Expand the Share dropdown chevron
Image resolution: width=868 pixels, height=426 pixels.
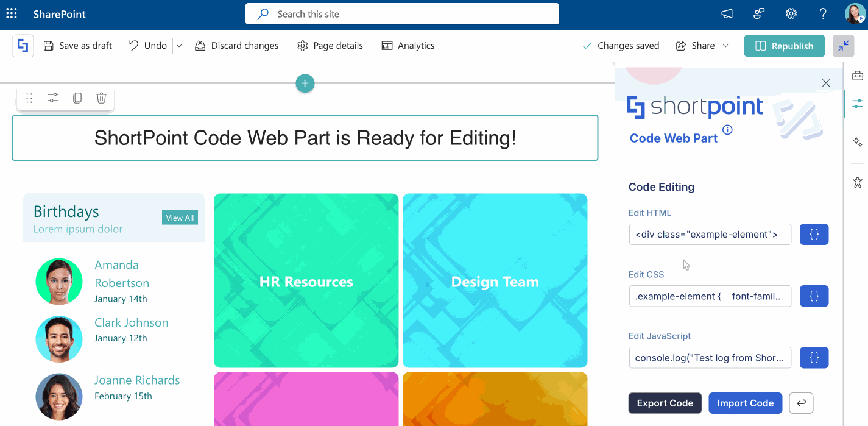725,46
